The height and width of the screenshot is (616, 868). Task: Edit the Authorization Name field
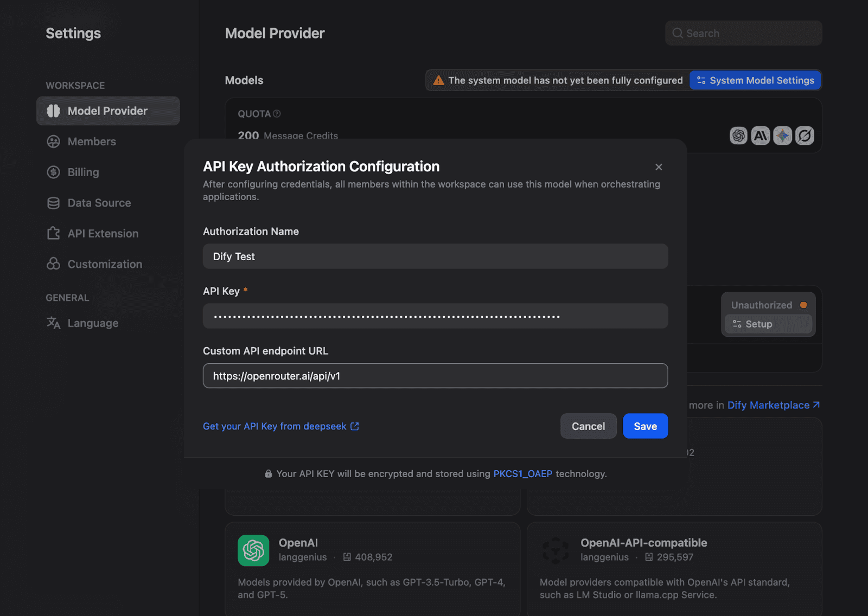point(435,256)
